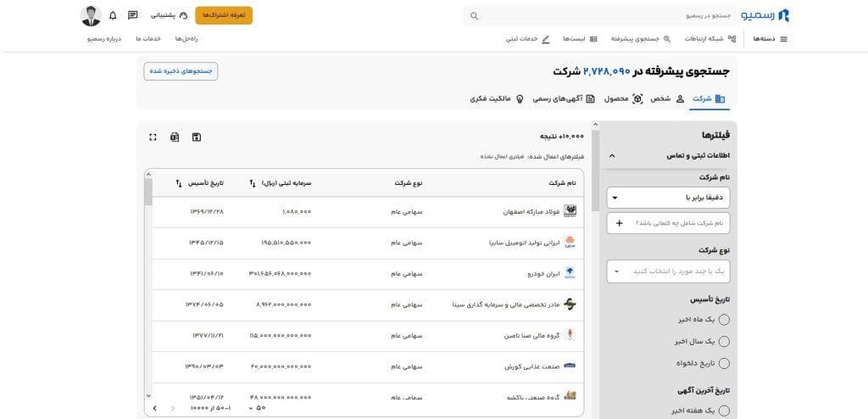
Task: Expand table with the fullscreen icon
Action: pyautogui.click(x=153, y=137)
